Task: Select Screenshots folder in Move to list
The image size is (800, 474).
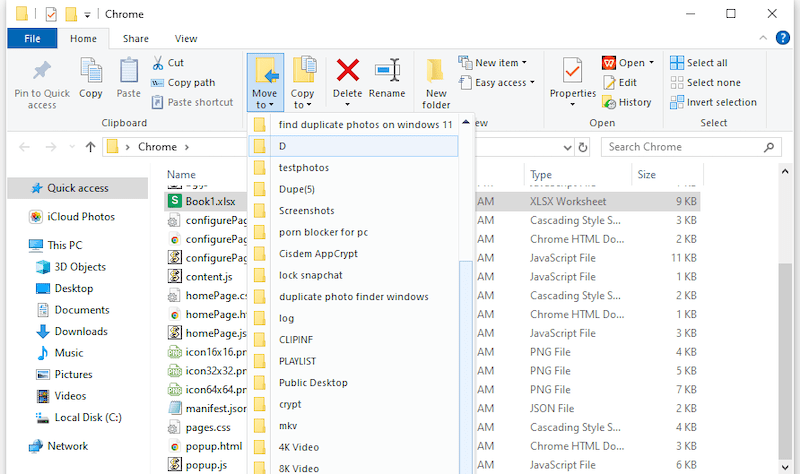Action: 306,211
